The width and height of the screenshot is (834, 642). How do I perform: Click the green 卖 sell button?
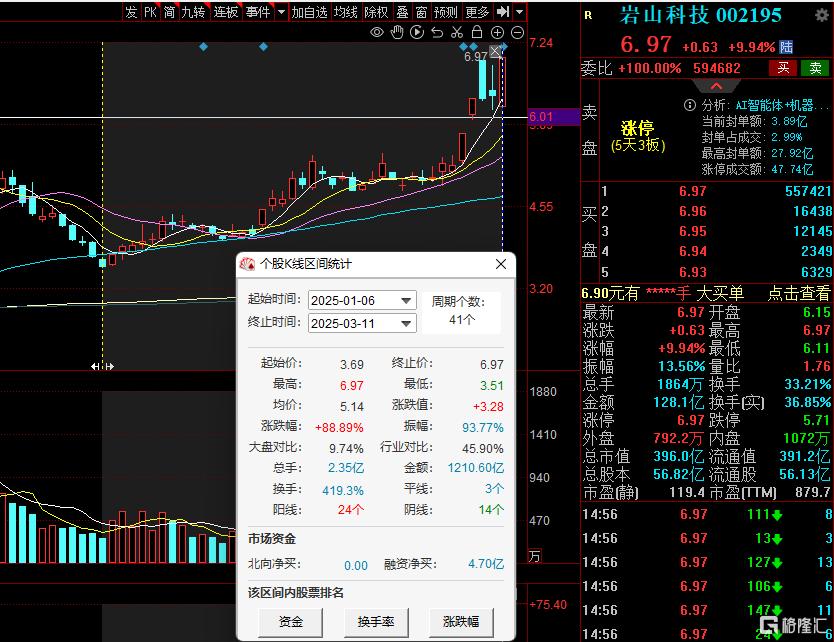click(815, 68)
